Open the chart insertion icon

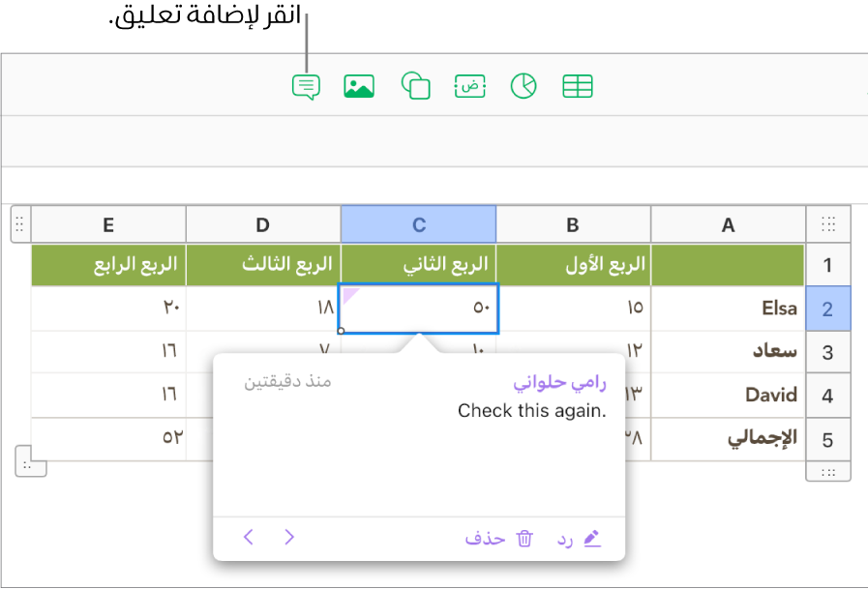point(523,85)
